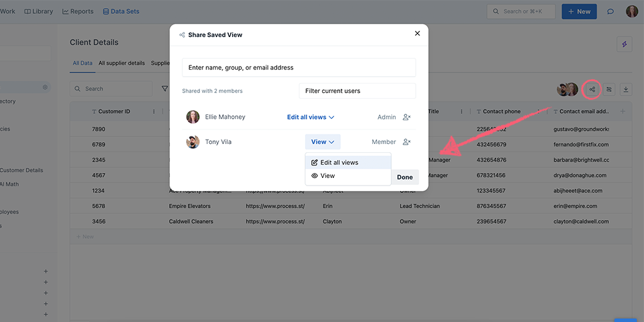644x322 pixels.
Task: Click the phone number 876345567
Action: (491, 206)
